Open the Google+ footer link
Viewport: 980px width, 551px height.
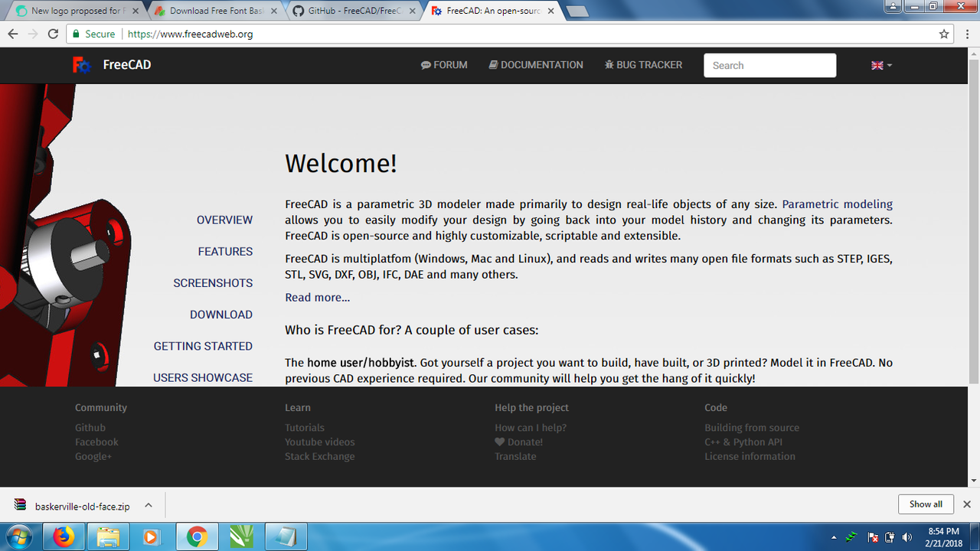pos(93,457)
